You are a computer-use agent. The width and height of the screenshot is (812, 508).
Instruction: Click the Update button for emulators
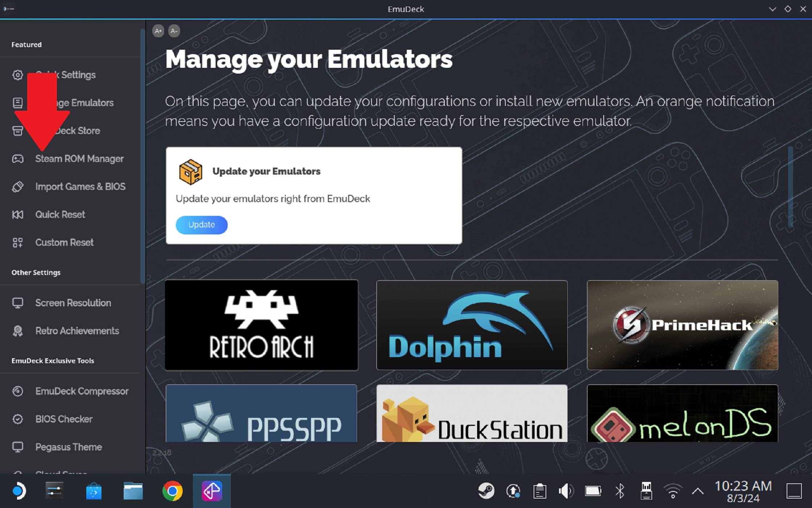click(202, 225)
